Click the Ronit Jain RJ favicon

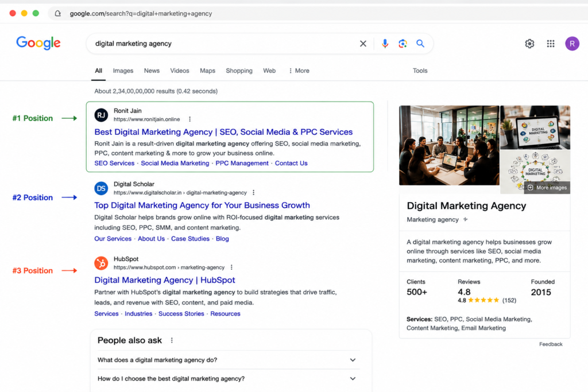pos(101,115)
